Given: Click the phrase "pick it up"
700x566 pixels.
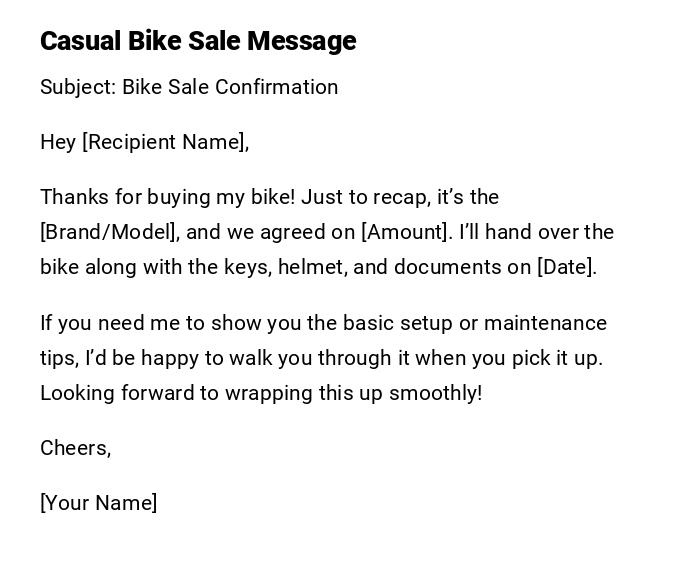Looking at the screenshot, I should (x=556, y=358).
